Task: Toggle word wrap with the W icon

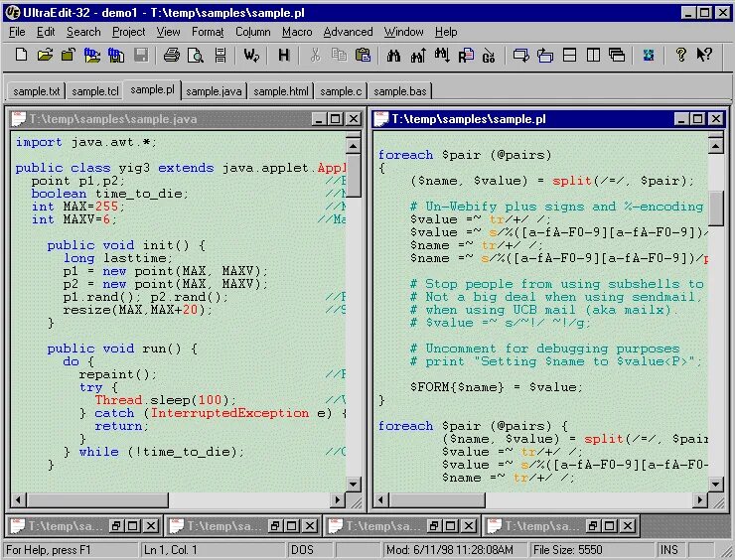Action: [251, 55]
